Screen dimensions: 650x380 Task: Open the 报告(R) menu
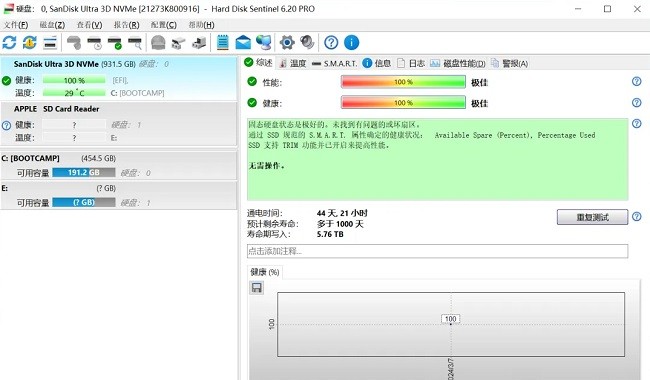tap(126, 25)
